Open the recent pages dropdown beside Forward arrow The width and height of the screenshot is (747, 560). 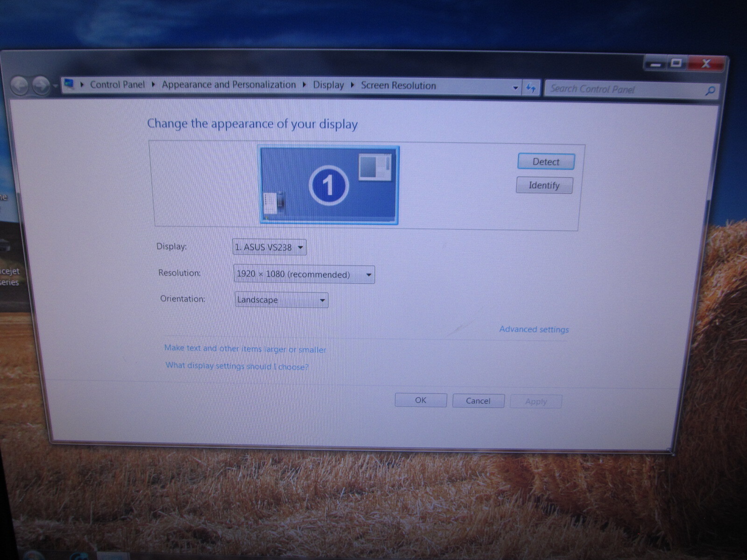coord(55,86)
